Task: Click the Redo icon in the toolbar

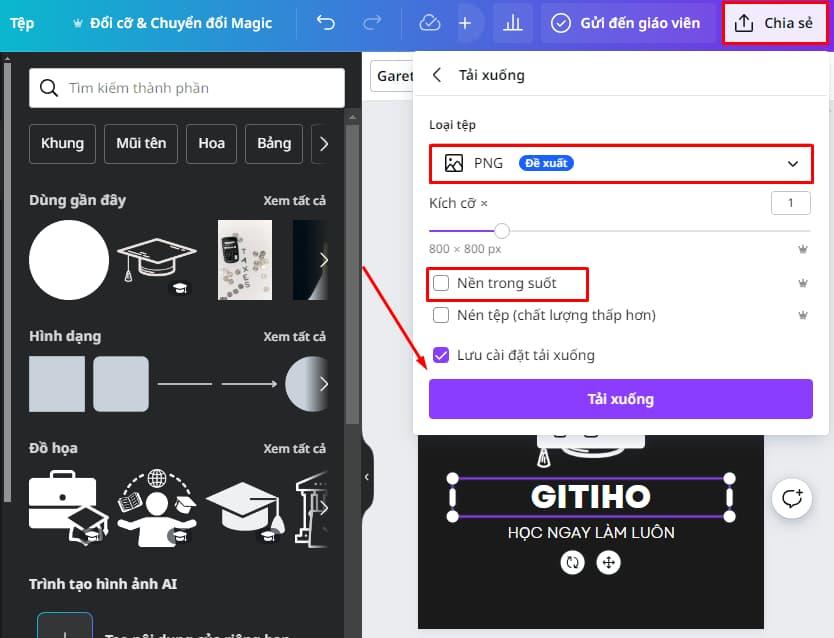Action: click(x=370, y=22)
